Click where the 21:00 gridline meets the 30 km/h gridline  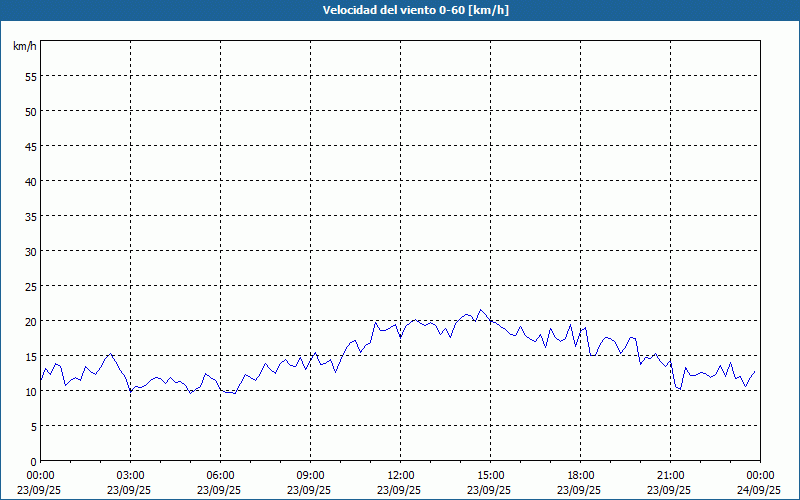(x=670, y=251)
